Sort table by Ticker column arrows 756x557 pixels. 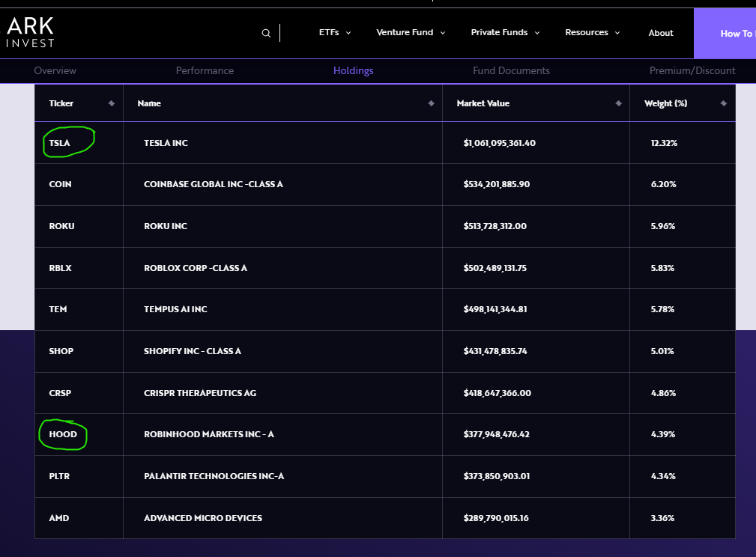click(112, 103)
